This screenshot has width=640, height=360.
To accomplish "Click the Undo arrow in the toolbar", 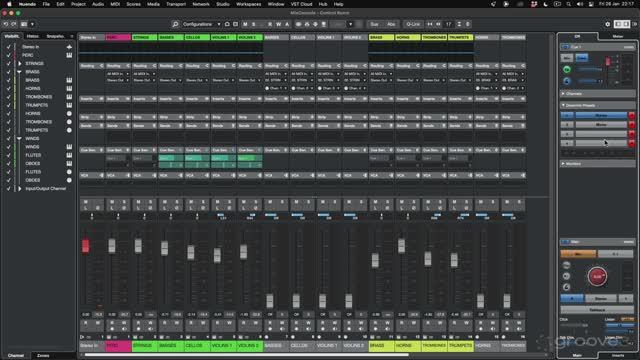I will [x=6, y=24].
